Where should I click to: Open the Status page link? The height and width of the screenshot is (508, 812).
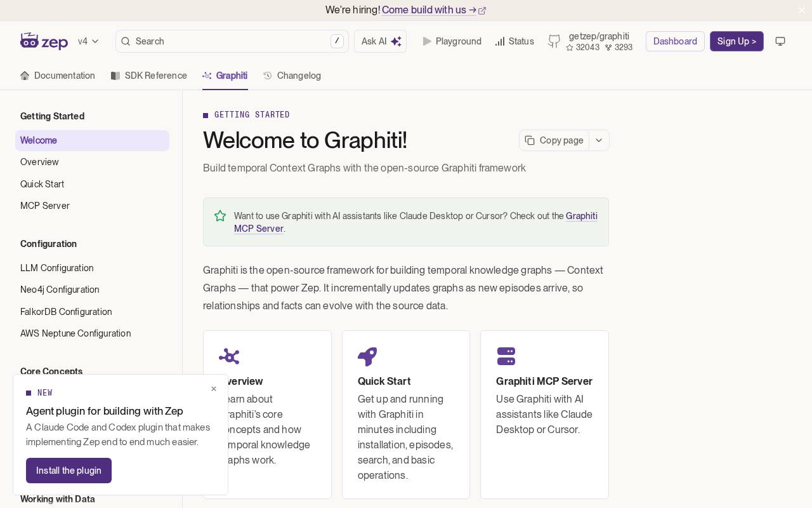coord(514,41)
